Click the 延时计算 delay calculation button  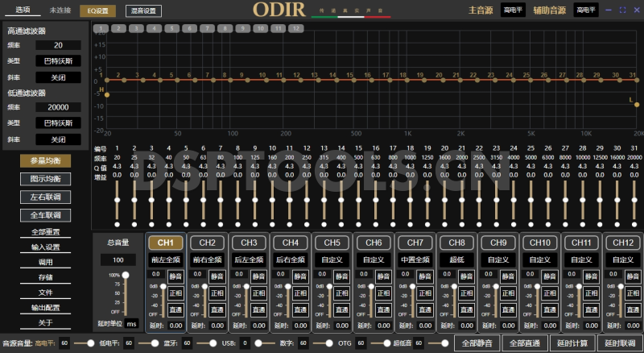(571, 343)
